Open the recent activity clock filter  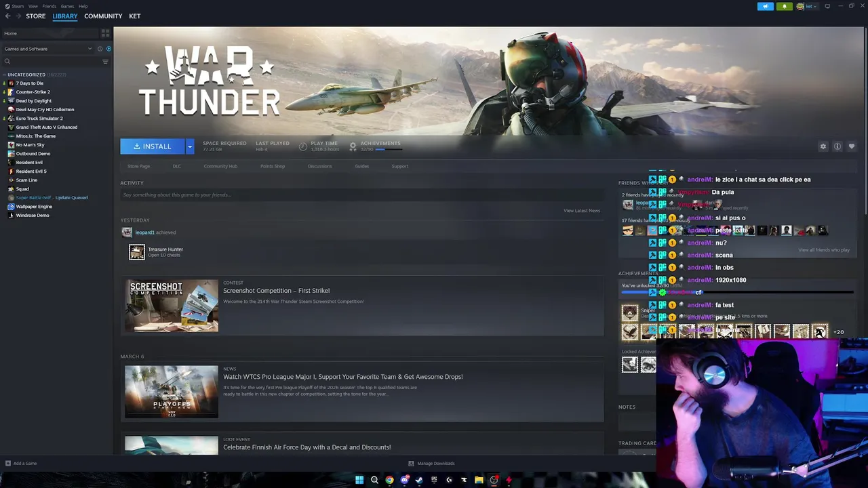tap(100, 49)
